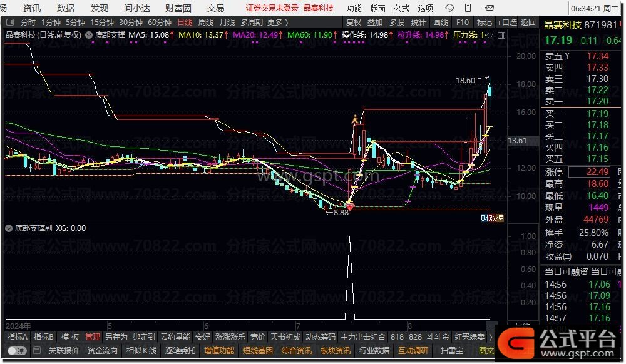Click 另存为 to save the template
The width and height of the screenshot is (626, 364).
[116, 337]
